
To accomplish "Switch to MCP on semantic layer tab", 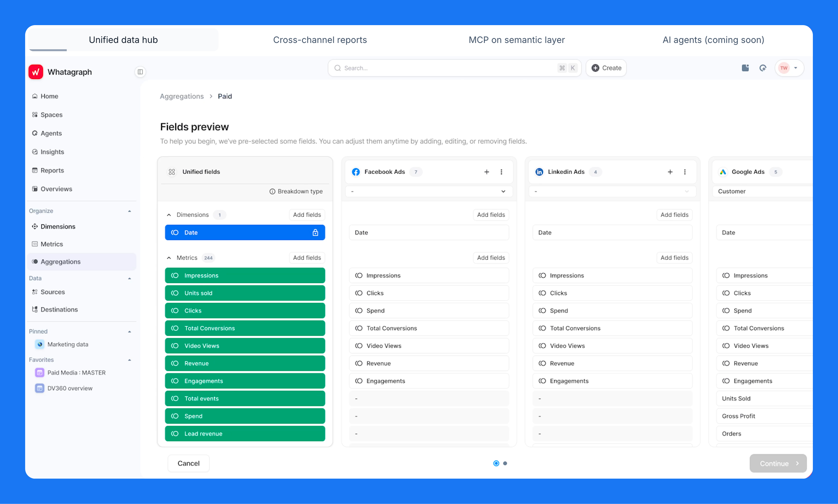I will click(x=517, y=40).
